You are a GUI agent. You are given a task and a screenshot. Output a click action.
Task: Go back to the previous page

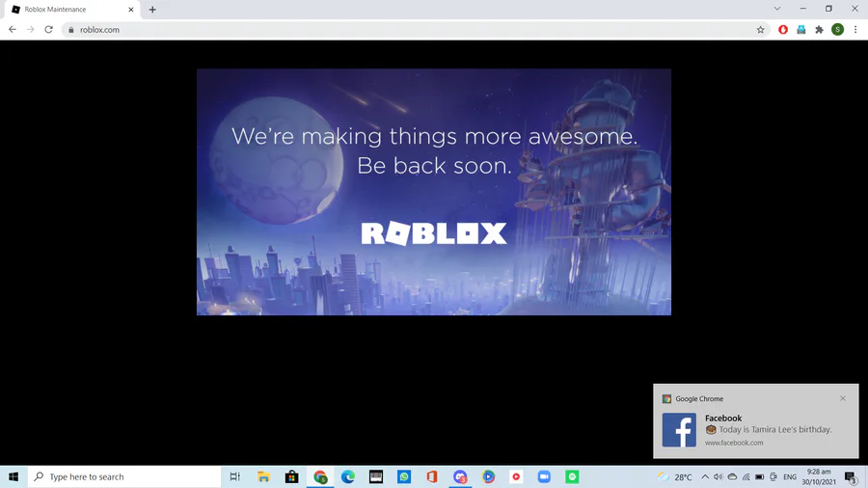click(13, 30)
